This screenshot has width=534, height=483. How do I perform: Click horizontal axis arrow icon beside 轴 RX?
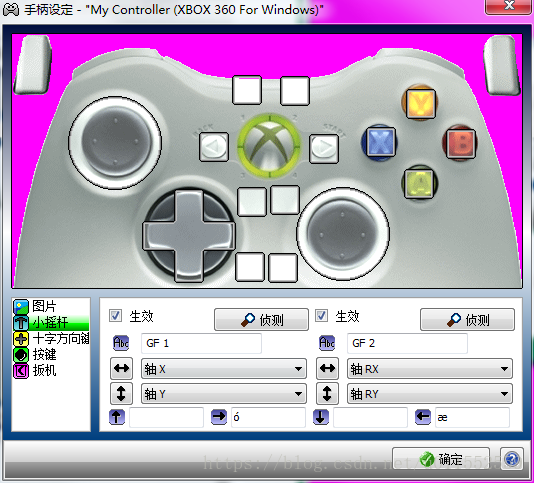click(x=327, y=368)
